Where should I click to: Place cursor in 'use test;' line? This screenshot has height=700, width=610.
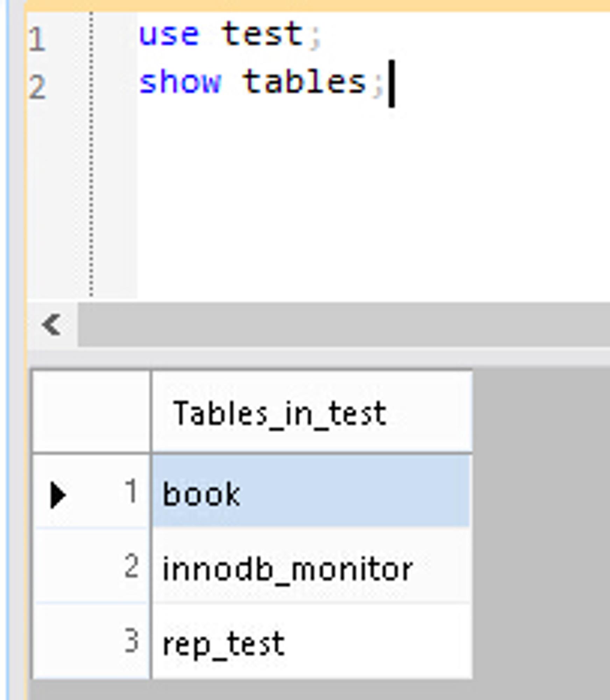pos(229,34)
